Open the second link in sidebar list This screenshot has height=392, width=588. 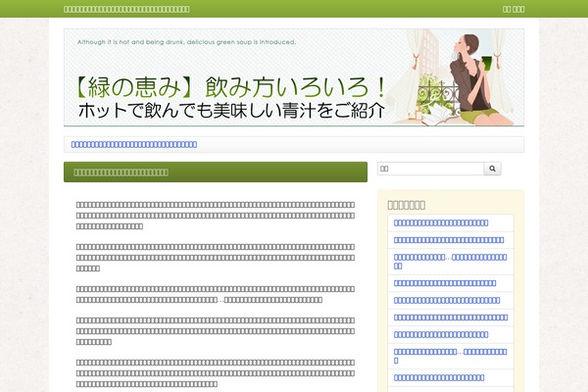[449, 239]
